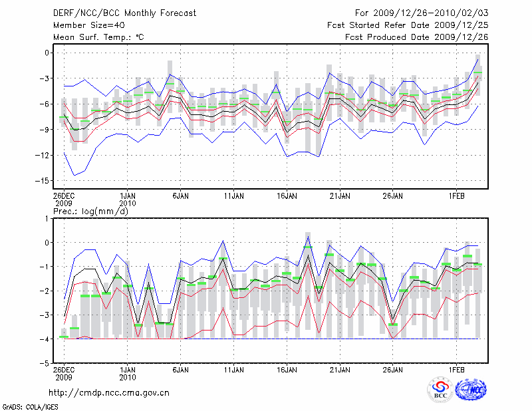
Task: Click 1JAN 2010 on the temperature axis
Action: click(x=128, y=200)
